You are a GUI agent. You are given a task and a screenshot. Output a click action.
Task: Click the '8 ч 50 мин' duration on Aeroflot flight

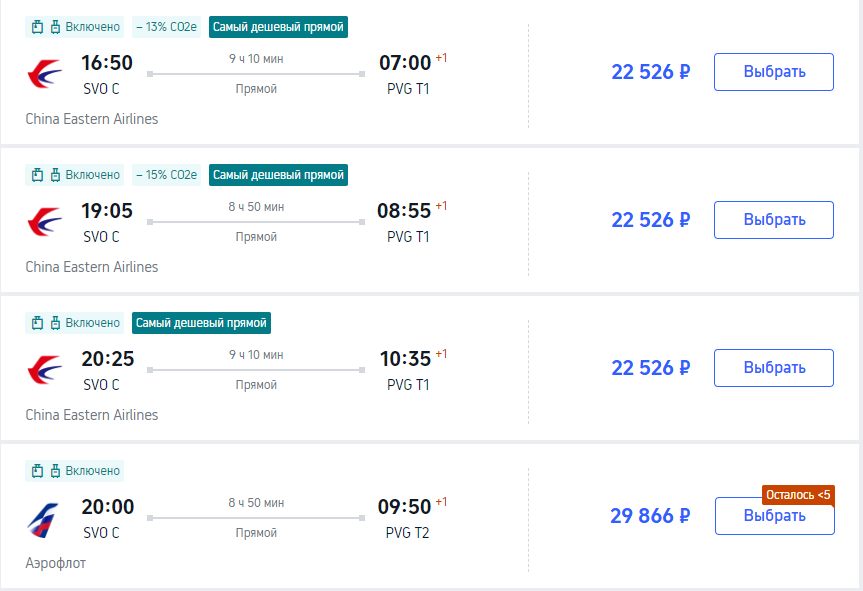pyautogui.click(x=256, y=503)
